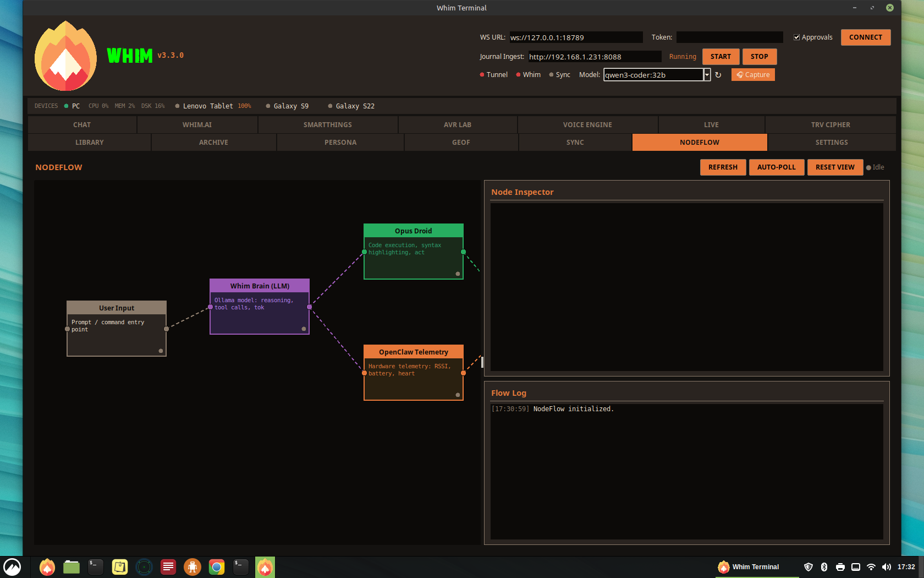The width and height of the screenshot is (924, 578).
Task: Open the Model selection dropdown
Action: [x=707, y=74]
